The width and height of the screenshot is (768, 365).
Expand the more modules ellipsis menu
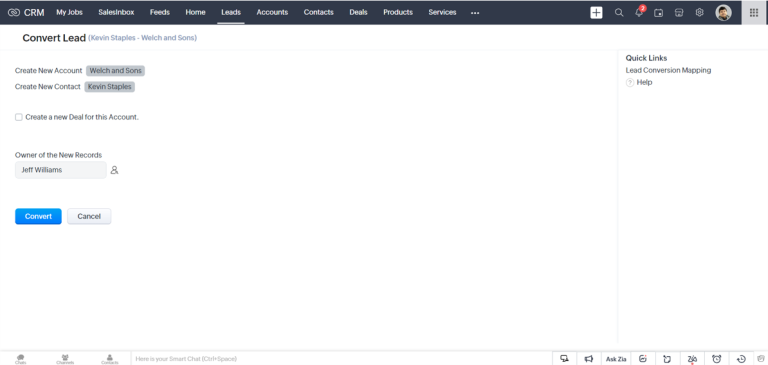(x=475, y=13)
